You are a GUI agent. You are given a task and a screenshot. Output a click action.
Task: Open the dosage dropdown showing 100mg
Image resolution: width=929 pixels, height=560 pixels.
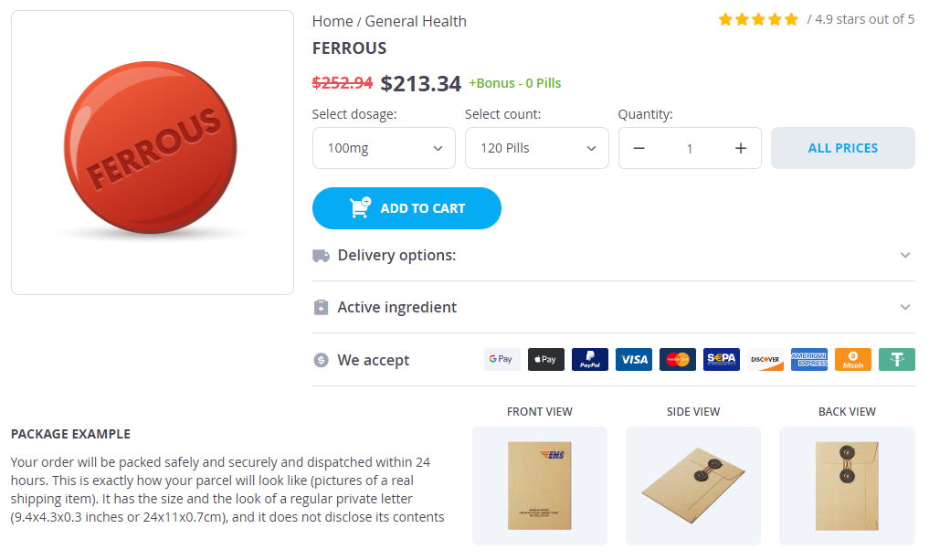[x=384, y=148]
